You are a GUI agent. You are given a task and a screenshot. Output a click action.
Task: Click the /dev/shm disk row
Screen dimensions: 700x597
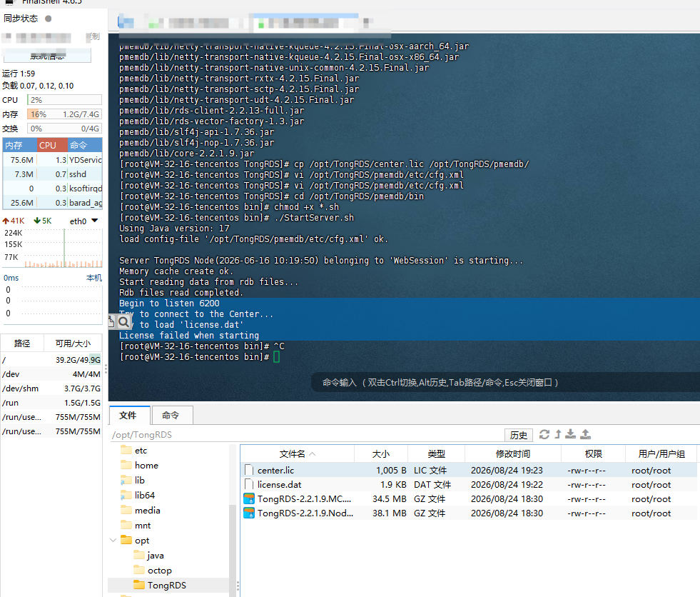point(51,388)
